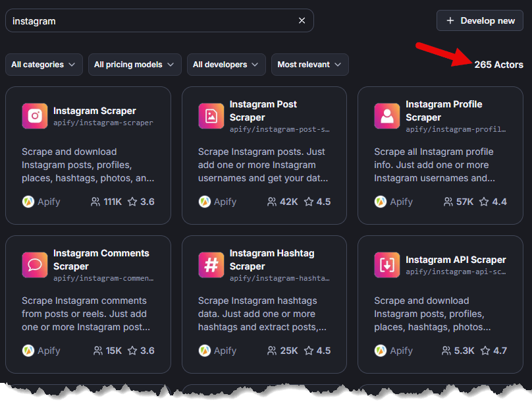
Task: Click the Apify logo on Instagram Hashtag Scraper card
Action: (x=205, y=351)
